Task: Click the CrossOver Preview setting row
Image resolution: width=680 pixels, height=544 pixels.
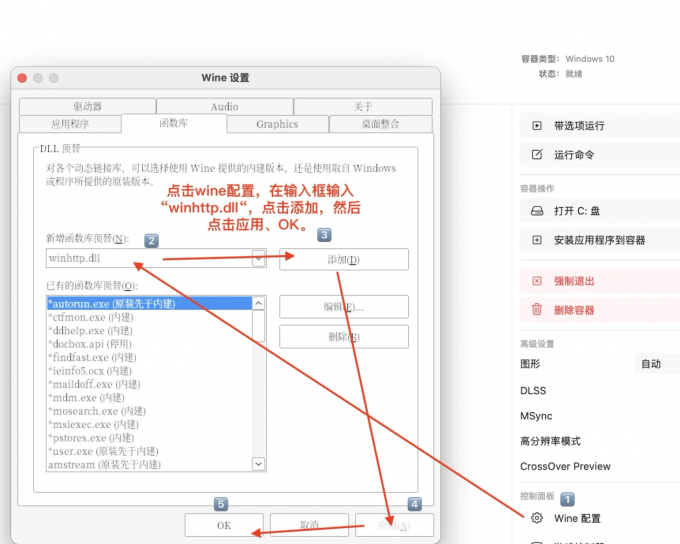Action: coord(600,466)
